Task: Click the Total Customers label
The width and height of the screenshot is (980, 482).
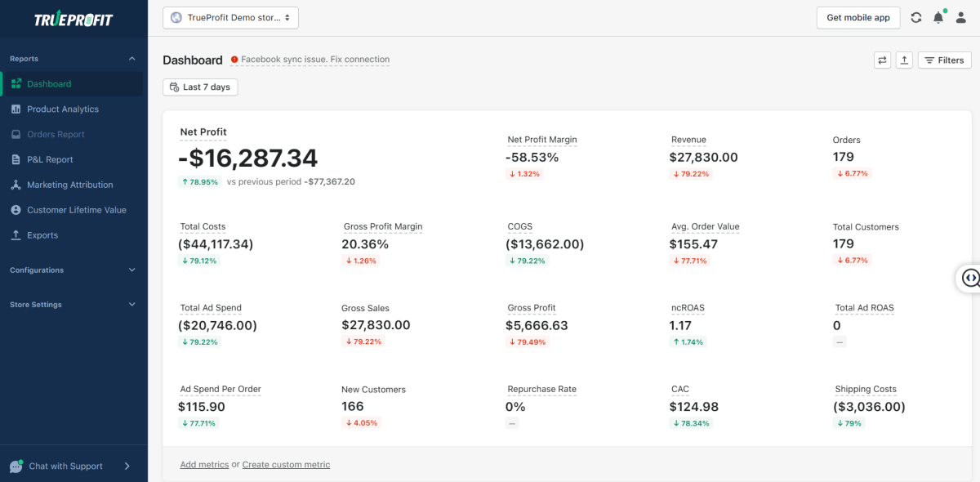Action: 866,226
